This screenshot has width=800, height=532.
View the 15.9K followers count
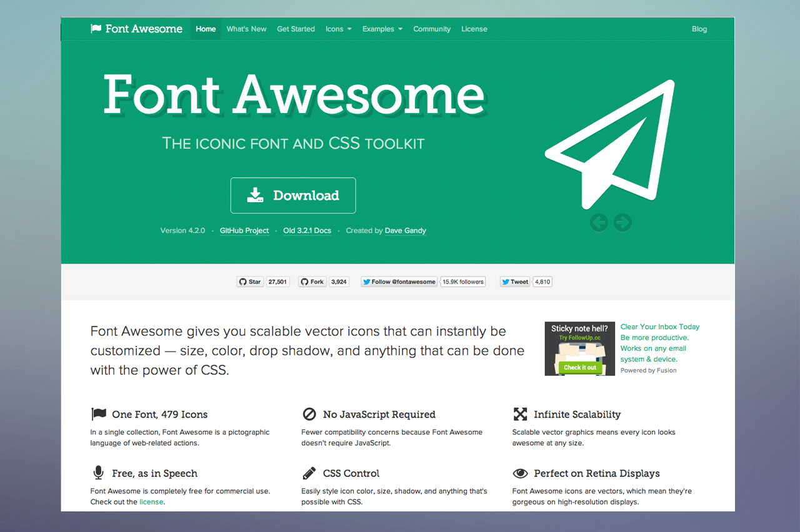point(463,282)
